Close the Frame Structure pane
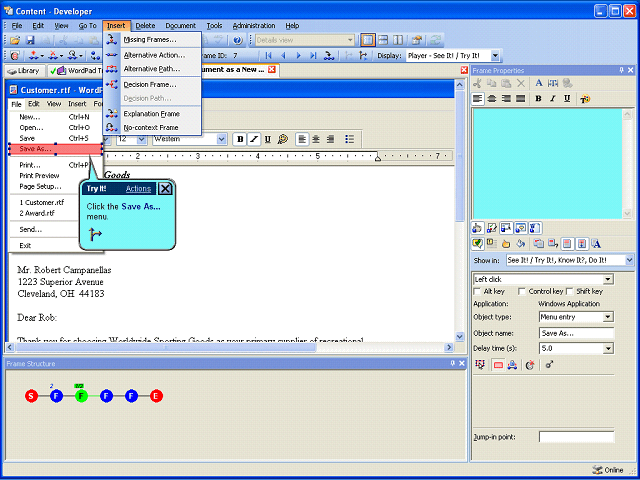640x480 pixels. coord(462,363)
